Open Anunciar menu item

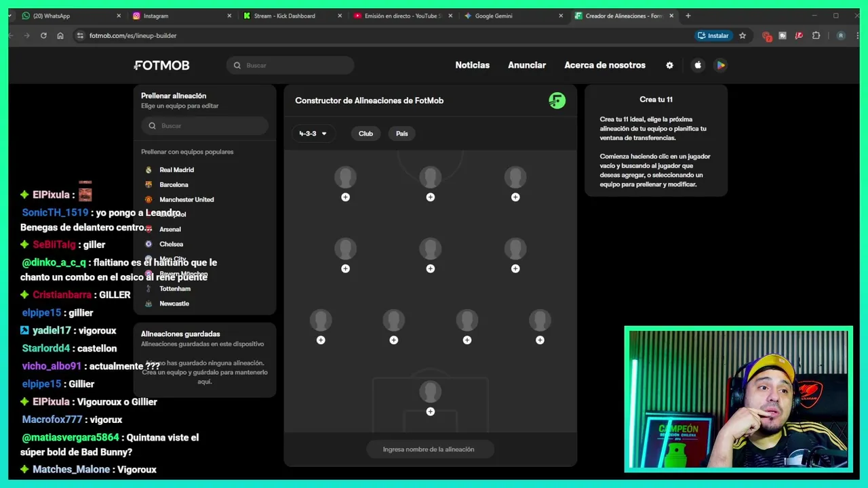[x=527, y=65]
